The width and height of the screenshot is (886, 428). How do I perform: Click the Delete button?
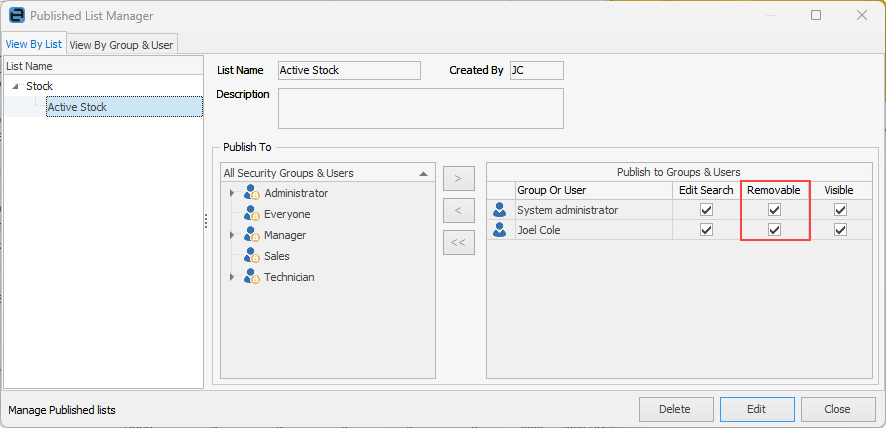674,409
